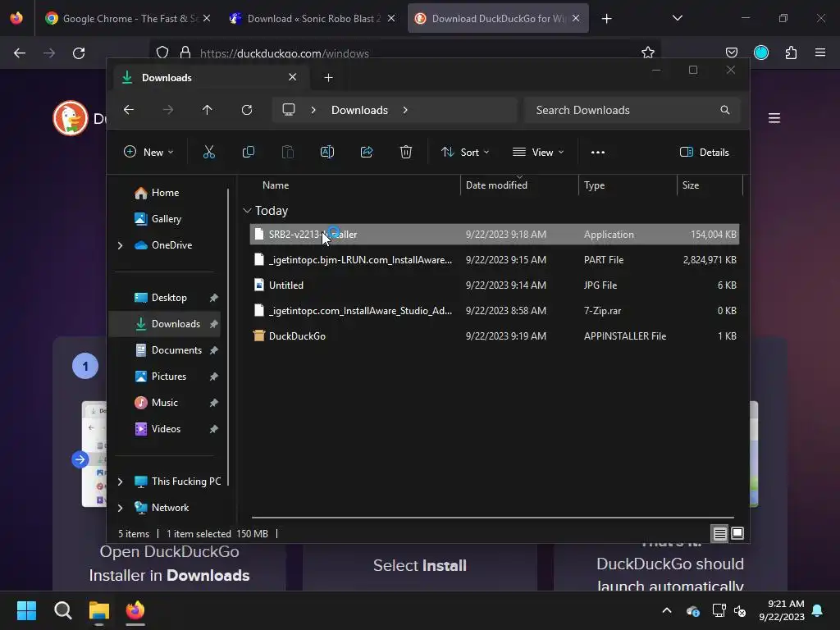The height and width of the screenshot is (630, 840).
Task: Open Home in the navigation pane
Action: (165, 193)
